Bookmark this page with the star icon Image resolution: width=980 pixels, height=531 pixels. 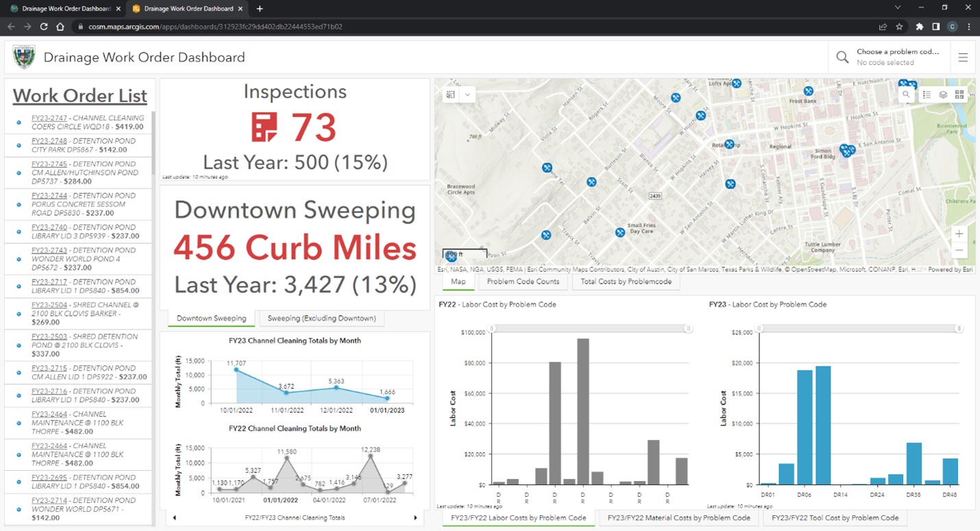coord(899,27)
